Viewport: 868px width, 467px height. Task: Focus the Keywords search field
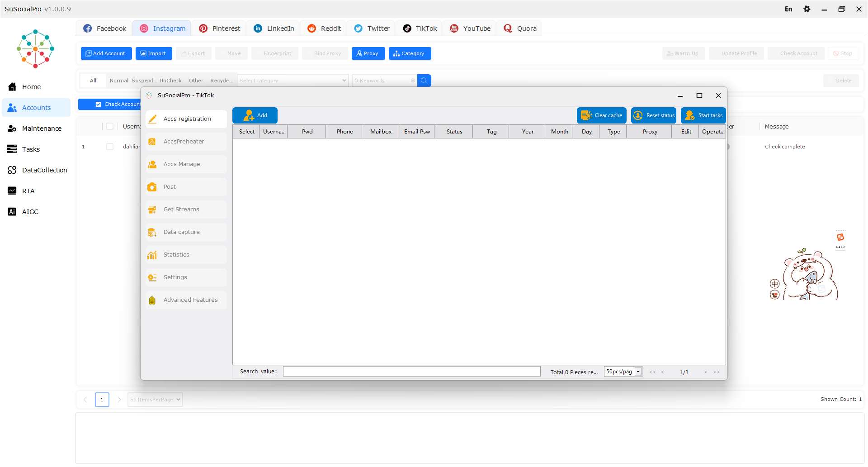pos(384,81)
